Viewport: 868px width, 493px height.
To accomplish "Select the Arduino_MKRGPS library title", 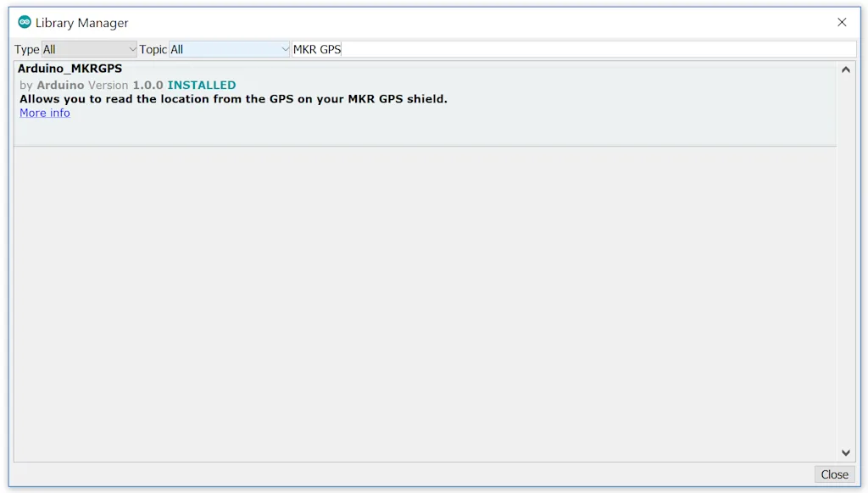I will [70, 69].
